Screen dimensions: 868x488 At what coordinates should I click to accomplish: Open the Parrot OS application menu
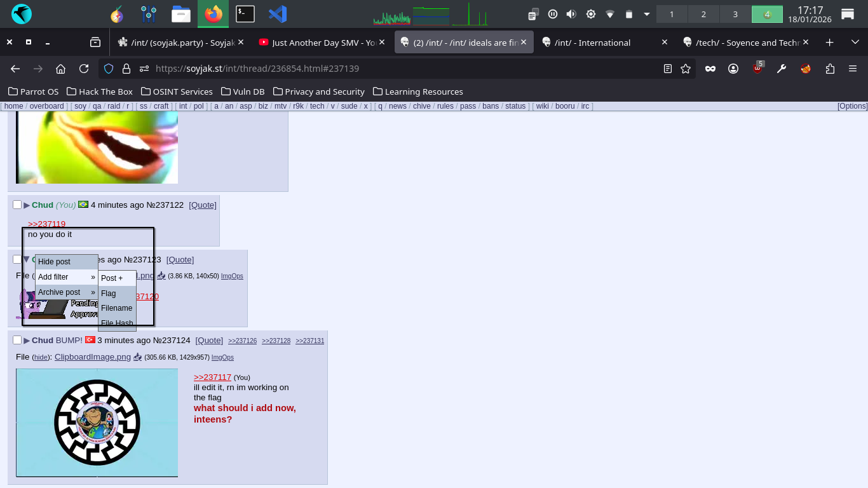[22, 14]
